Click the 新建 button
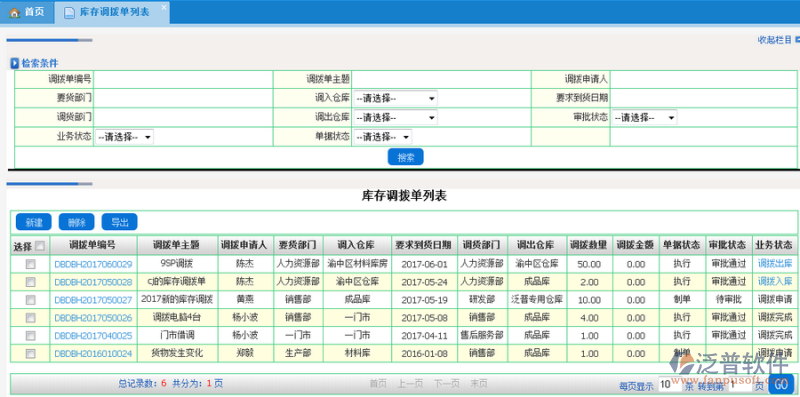 point(34,222)
